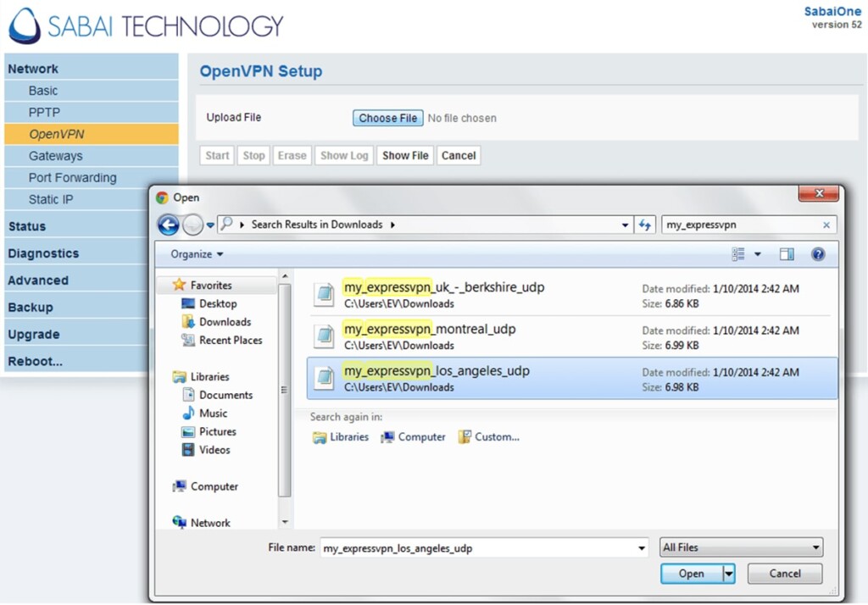Click the Back arrow in the Open dialog

pyautogui.click(x=169, y=225)
